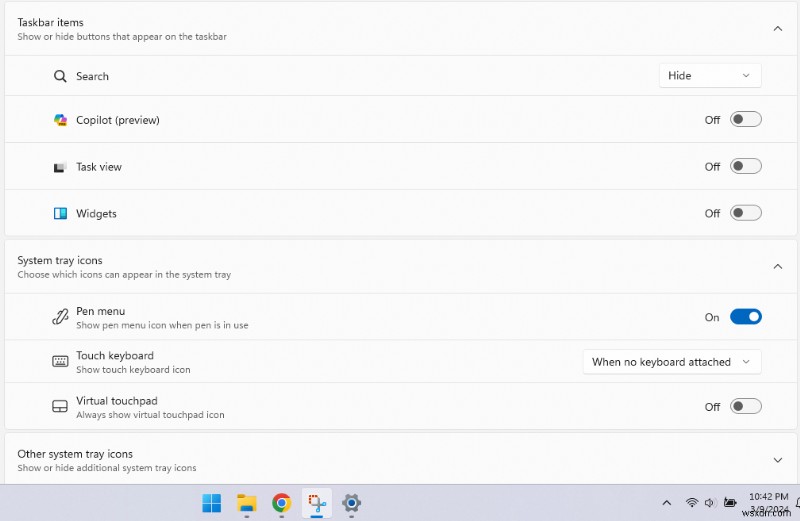Click the battery tray icon
Viewport: 800px width, 521px height.
click(730, 503)
